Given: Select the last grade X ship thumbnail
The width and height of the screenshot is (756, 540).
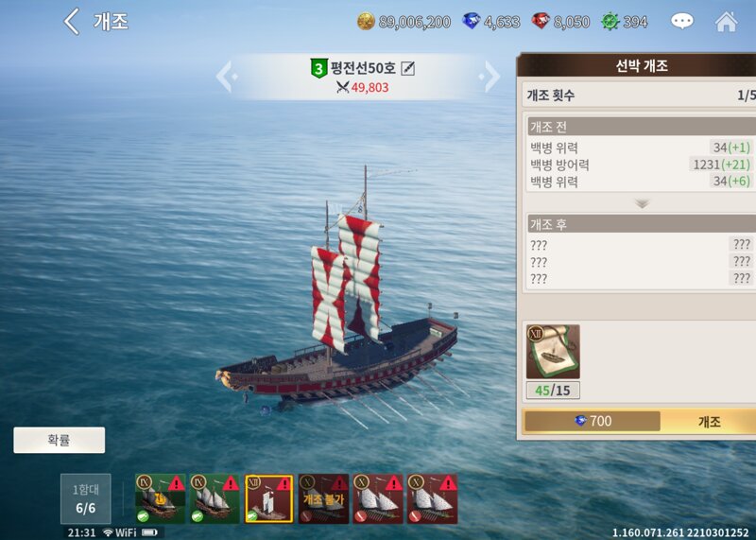Looking at the screenshot, I should [x=433, y=499].
